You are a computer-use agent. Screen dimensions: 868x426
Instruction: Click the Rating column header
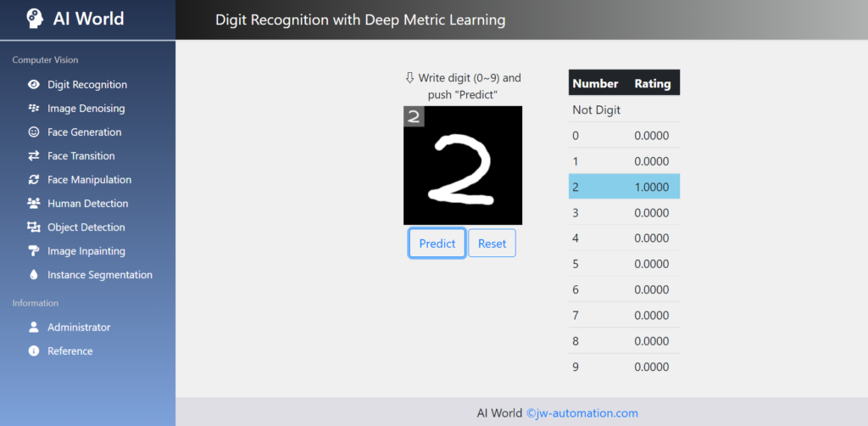652,83
